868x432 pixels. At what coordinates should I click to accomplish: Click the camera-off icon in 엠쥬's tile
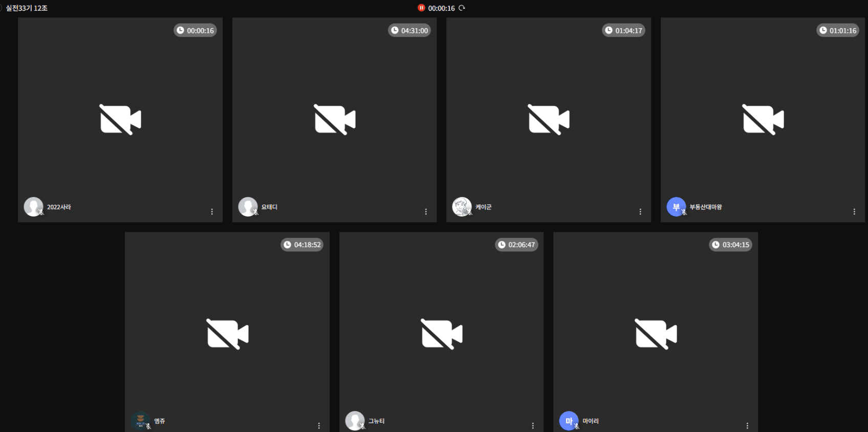pos(227,334)
